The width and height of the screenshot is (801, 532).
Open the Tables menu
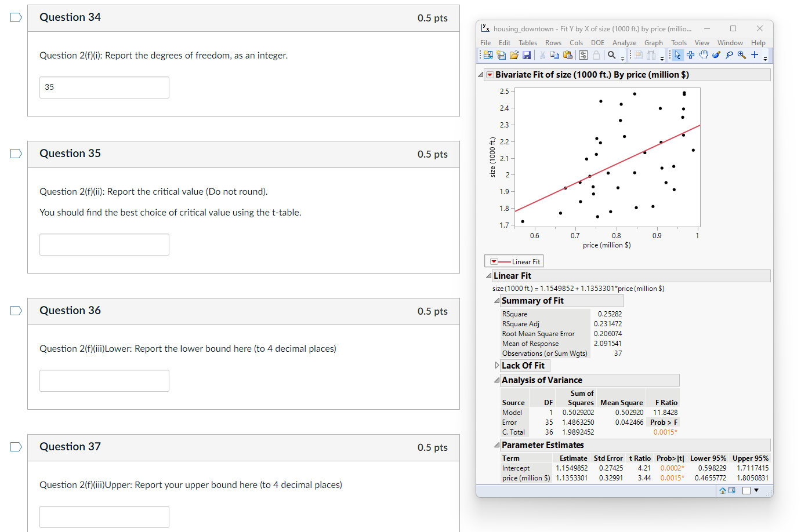click(528, 43)
